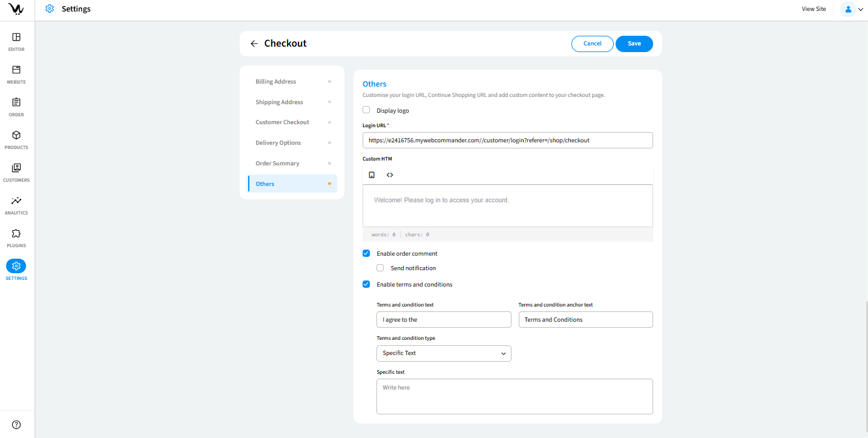Open the user account dropdown menu
Image resolution: width=868 pixels, height=438 pixels.
852,9
